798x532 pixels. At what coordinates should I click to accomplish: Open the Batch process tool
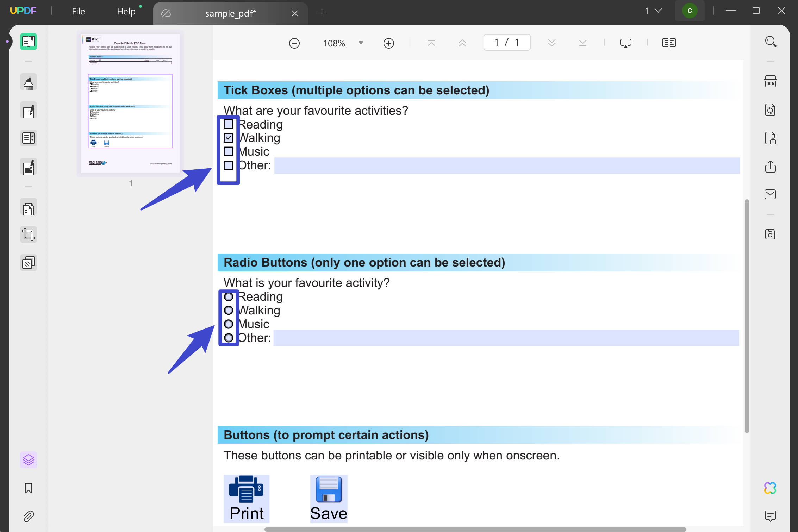[29, 263]
